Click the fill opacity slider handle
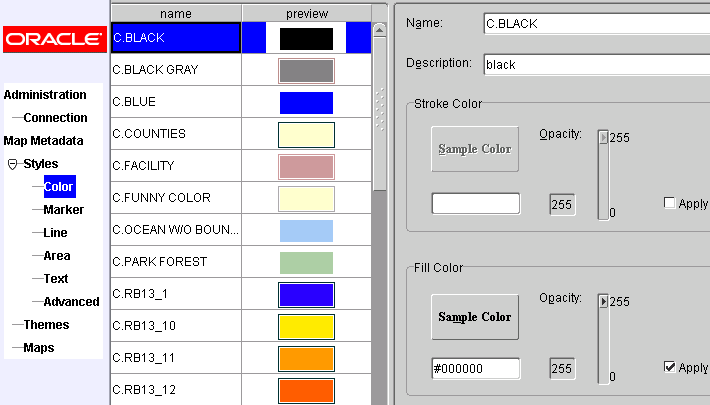Screen dimensions: 710x405 603,301
